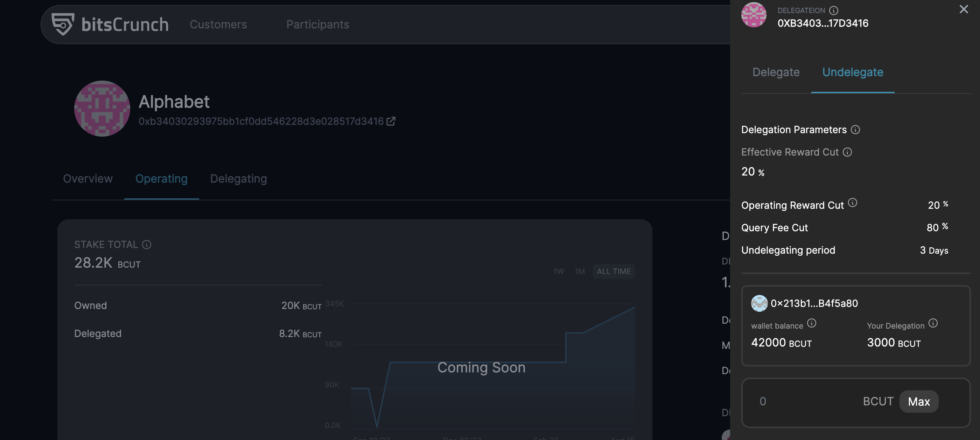Screen dimensions: 980x440
Task: Click the Operating Reward Cut 20 % value
Action: click(938, 205)
